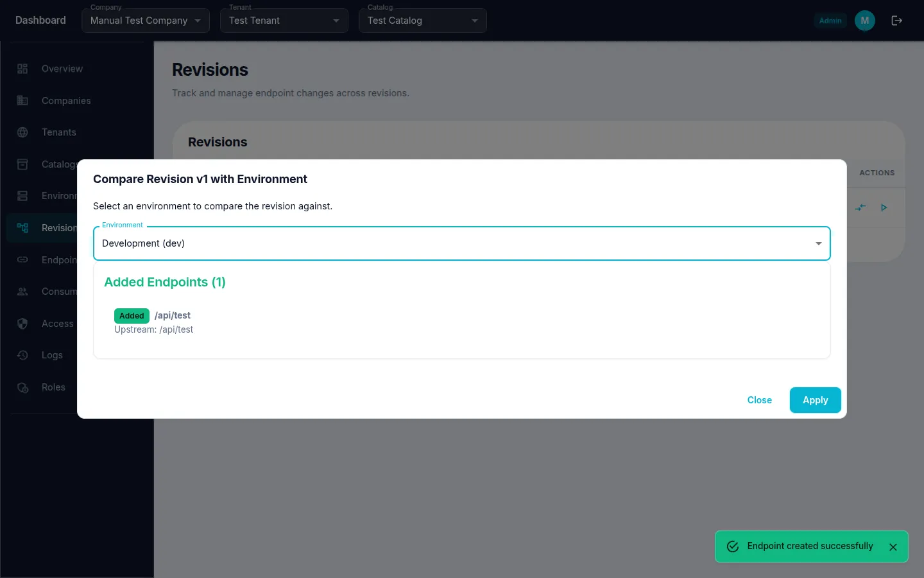Dismiss the Endpoint created successfully toast

tap(893, 547)
